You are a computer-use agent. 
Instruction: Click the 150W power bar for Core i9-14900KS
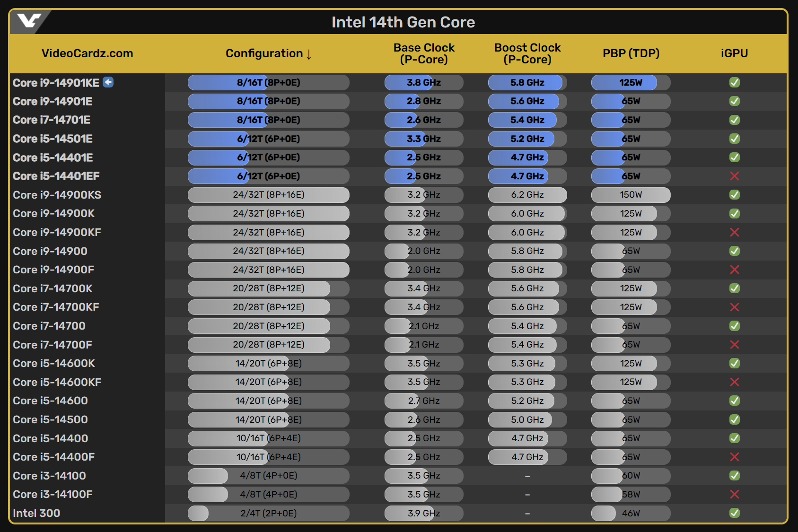point(631,195)
